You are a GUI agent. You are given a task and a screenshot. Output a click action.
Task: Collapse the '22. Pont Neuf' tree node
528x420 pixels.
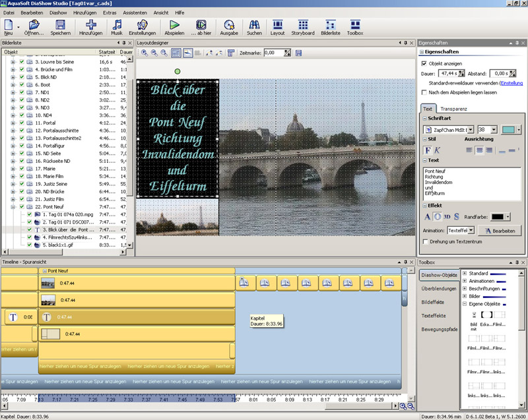13,207
